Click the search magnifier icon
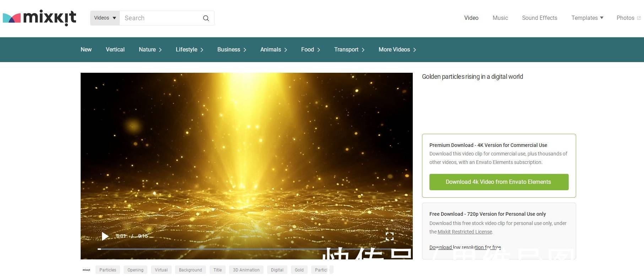 point(206,18)
